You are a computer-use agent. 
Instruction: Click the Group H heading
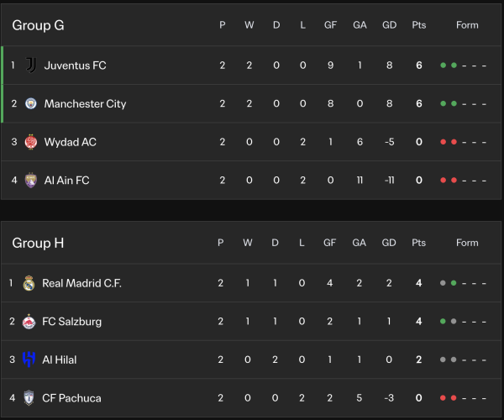point(38,243)
